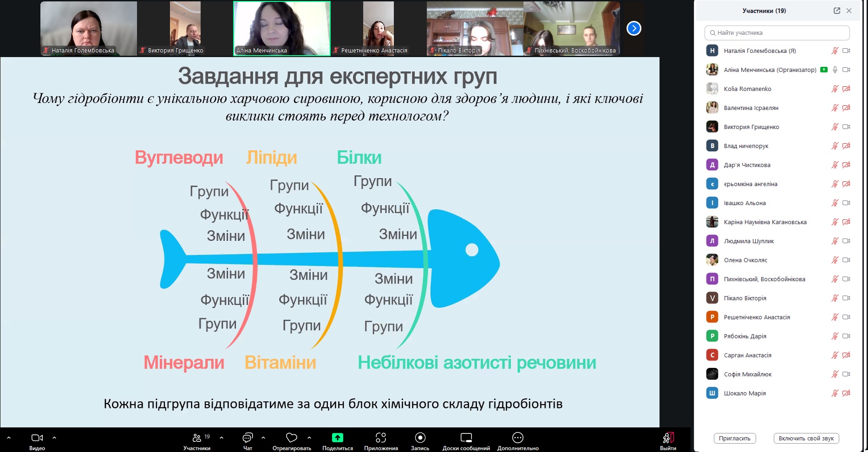868x452 pixels.
Task: Select Виктория Грищенко video thumbnail
Action: (x=185, y=28)
